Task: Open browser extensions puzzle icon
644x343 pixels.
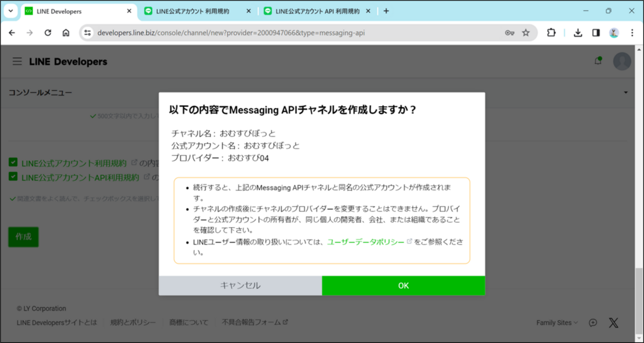Action: click(x=551, y=33)
